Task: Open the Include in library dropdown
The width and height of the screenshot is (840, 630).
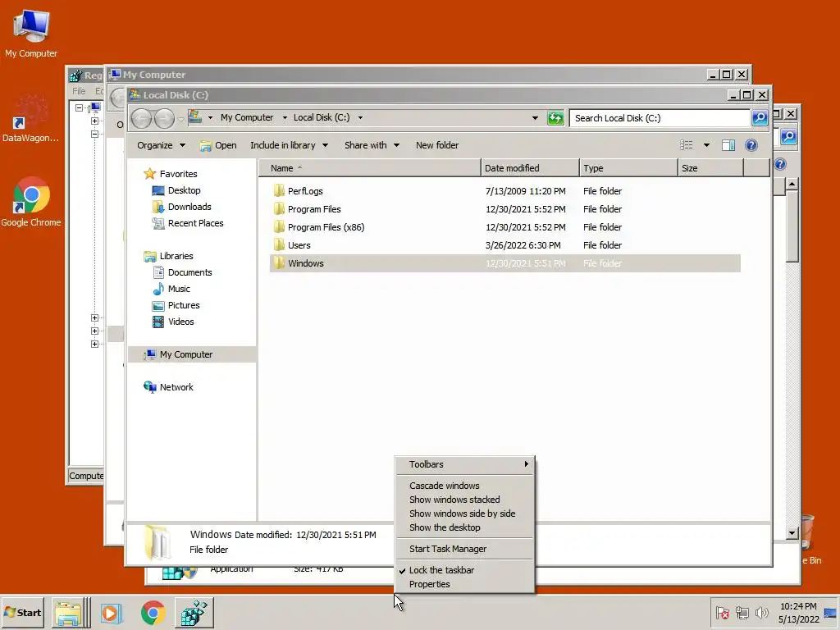Action: [x=290, y=145]
